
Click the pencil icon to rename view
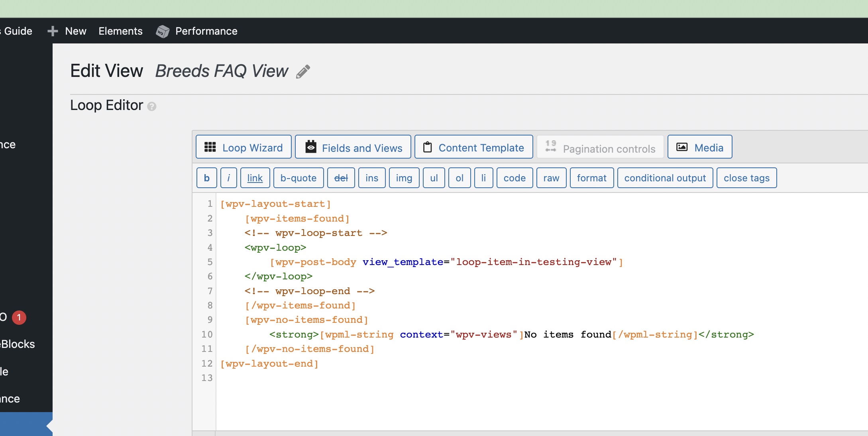tap(303, 72)
